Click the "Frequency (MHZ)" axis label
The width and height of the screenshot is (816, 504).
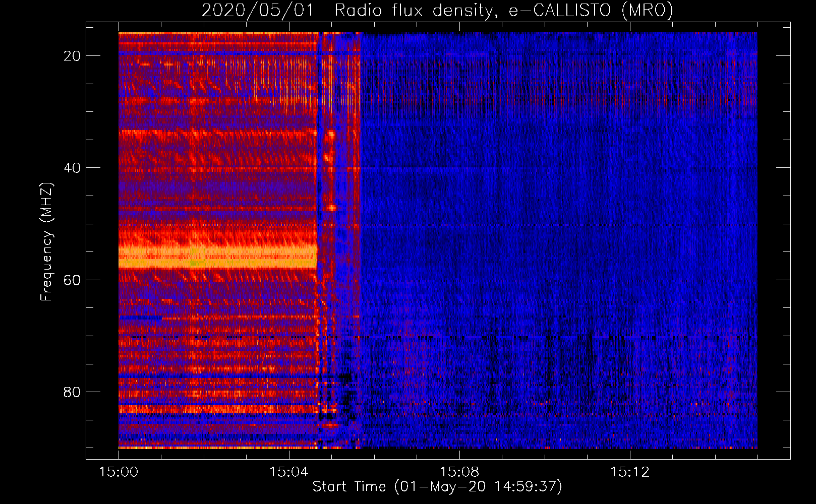pyautogui.click(x=46, y=242)
